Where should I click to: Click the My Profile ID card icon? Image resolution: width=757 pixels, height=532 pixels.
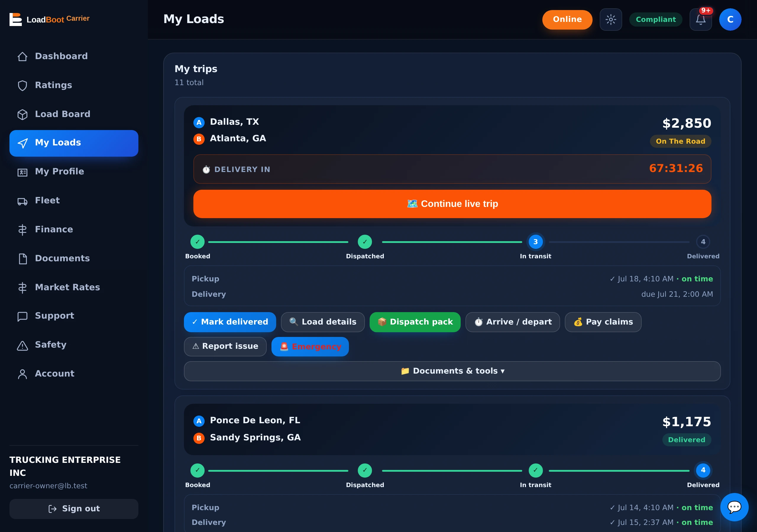pyautogui.click(x=22, y=172)
